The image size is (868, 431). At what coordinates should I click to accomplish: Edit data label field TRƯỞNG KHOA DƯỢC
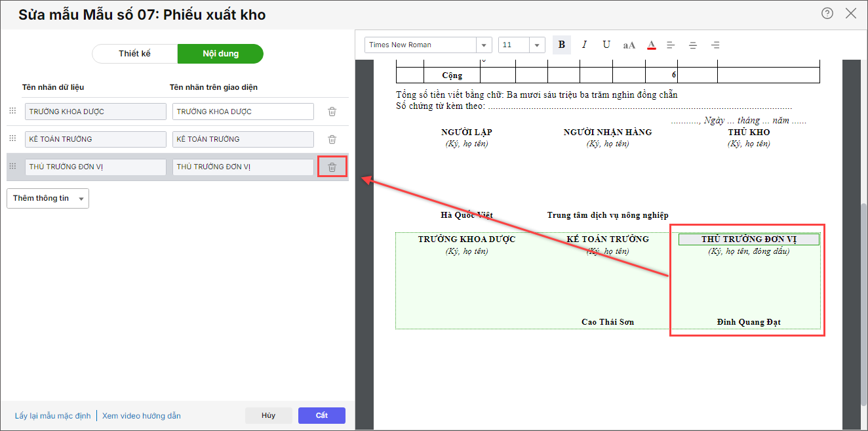96,112
